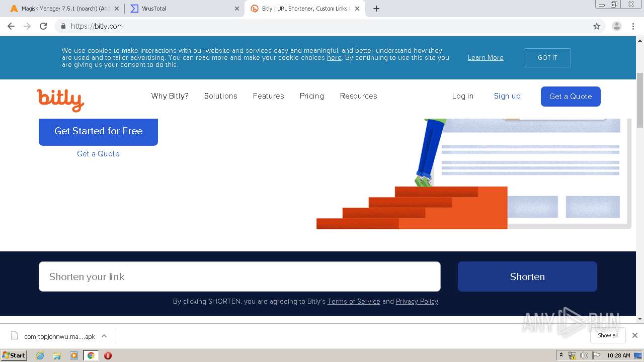
Task: Close the downloads bar
Action: [x=635, y=335]
